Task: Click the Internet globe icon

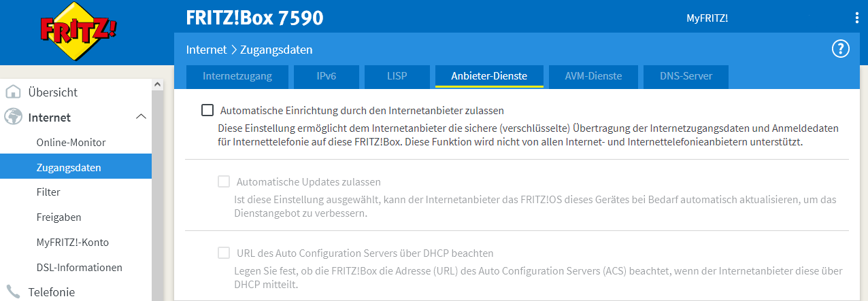Action: pos(13,117)
